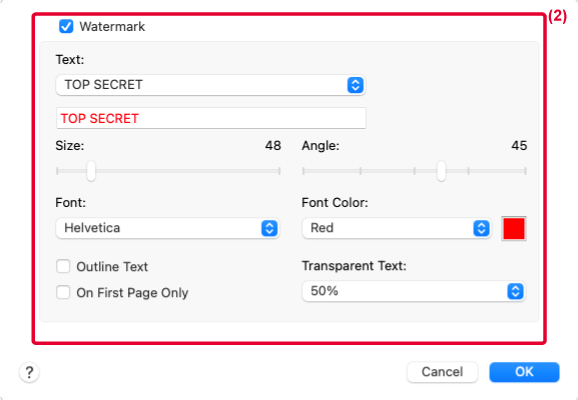Click the red TOP SECRET text field
The height and width of the screenshot is (400, 578).
(211, 118)
